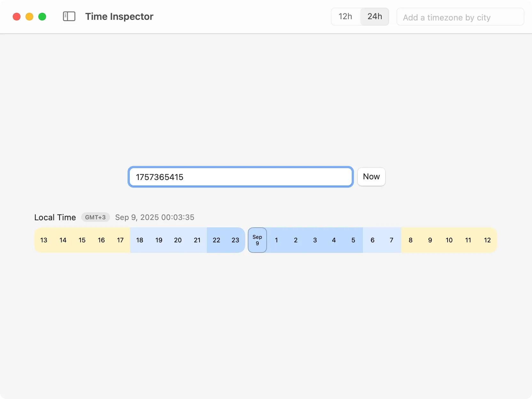Image resolution: width=532 pixels, height=399 pixels.
Task: Open the Time Inspector sidebar panel
Action: point(69,16)
